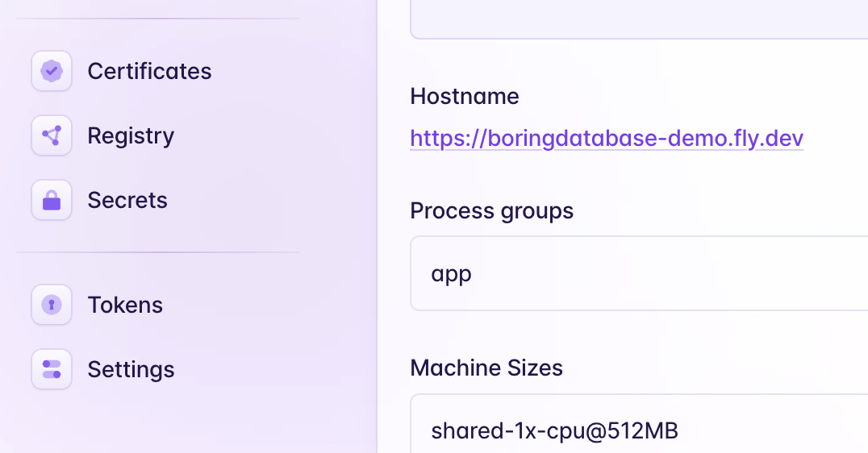Click the Machine Sizes box shared-1x-cpu@512MB
868x453 pixels.
click(639, 424)
